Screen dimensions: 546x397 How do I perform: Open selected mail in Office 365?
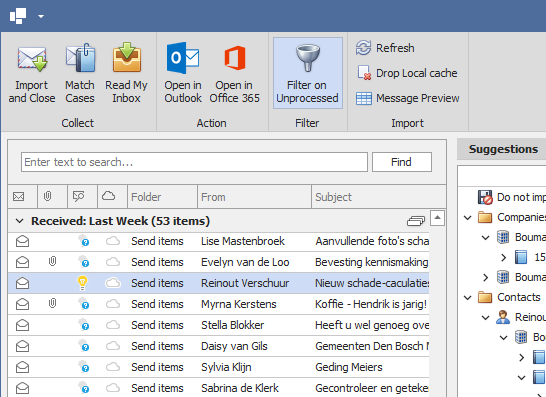(234, 73)
